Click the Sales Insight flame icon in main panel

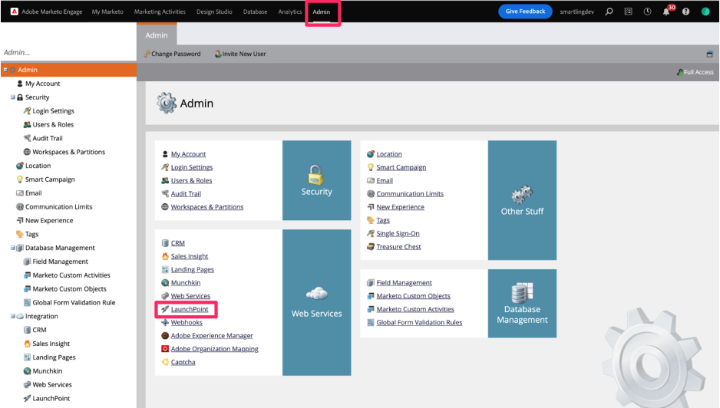point(165,256)
